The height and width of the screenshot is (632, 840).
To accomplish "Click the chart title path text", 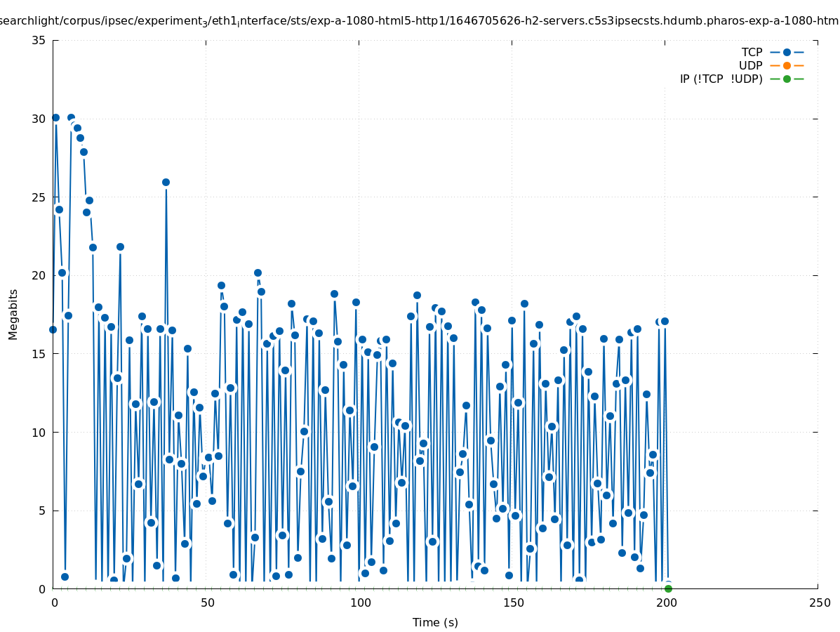I will coord(420,21).
